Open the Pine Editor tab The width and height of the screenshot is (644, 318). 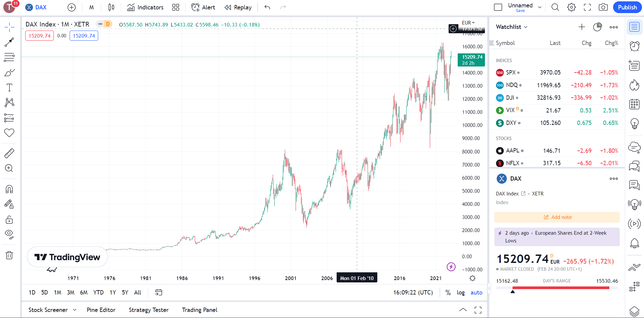(x=101, y=310)
